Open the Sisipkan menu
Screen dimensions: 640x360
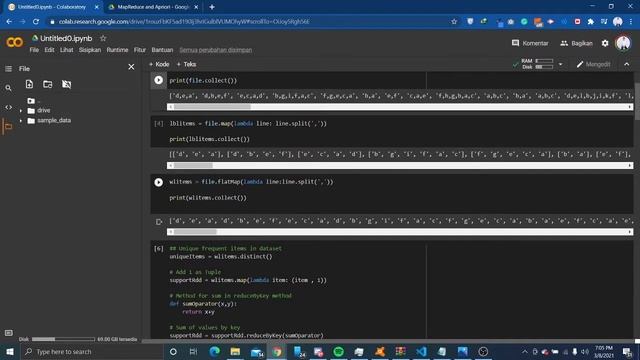[x=90, y=50]
